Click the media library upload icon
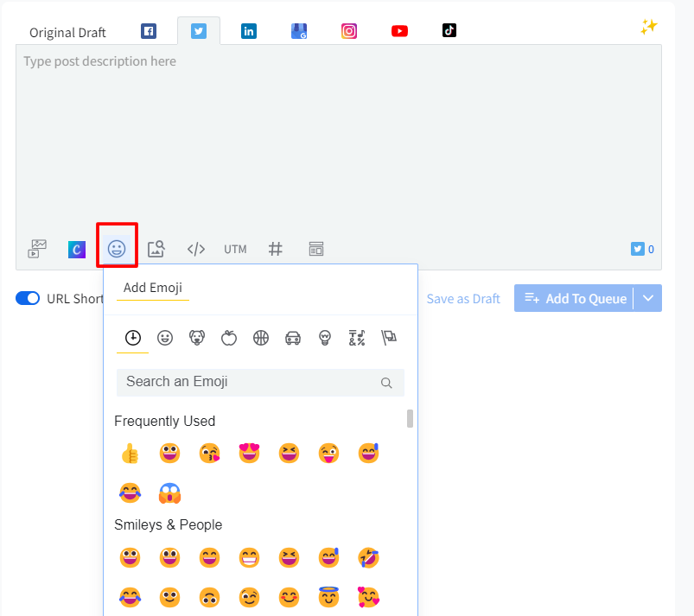 coord(37,249)
